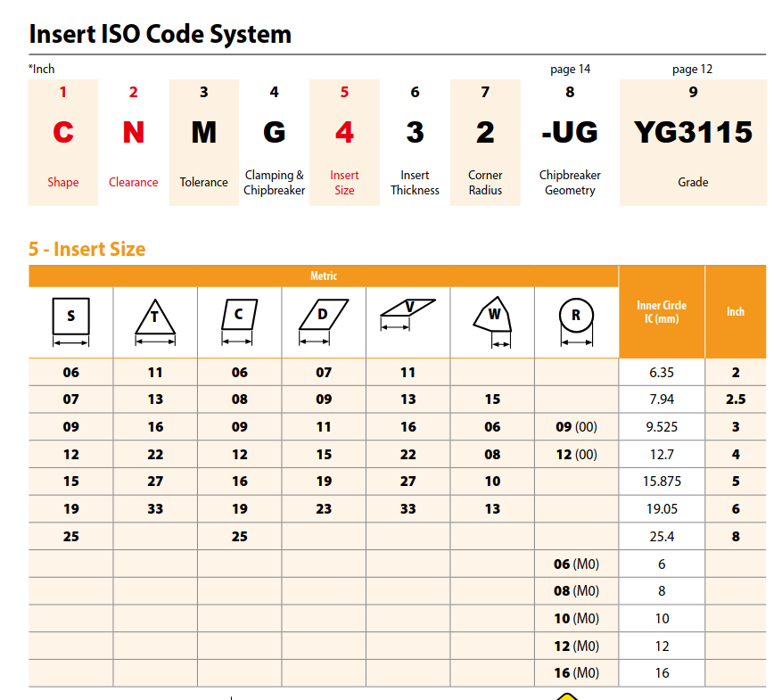The height and width of the screenshot is (700, 782).
Task: Select the red Clearance label
Action: (x=134, y=182)
